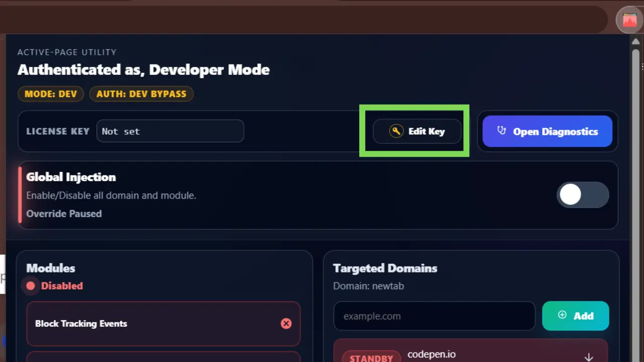This screenshot has width=644, height=362.
Task: Click the License Key field
Action: pyautogui.click(x=170, y=131)
